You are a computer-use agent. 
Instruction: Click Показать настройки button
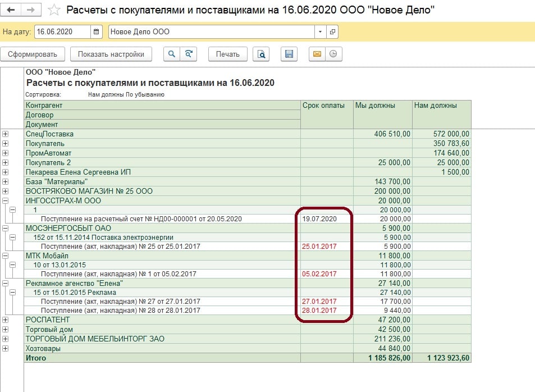click(115, 54)
